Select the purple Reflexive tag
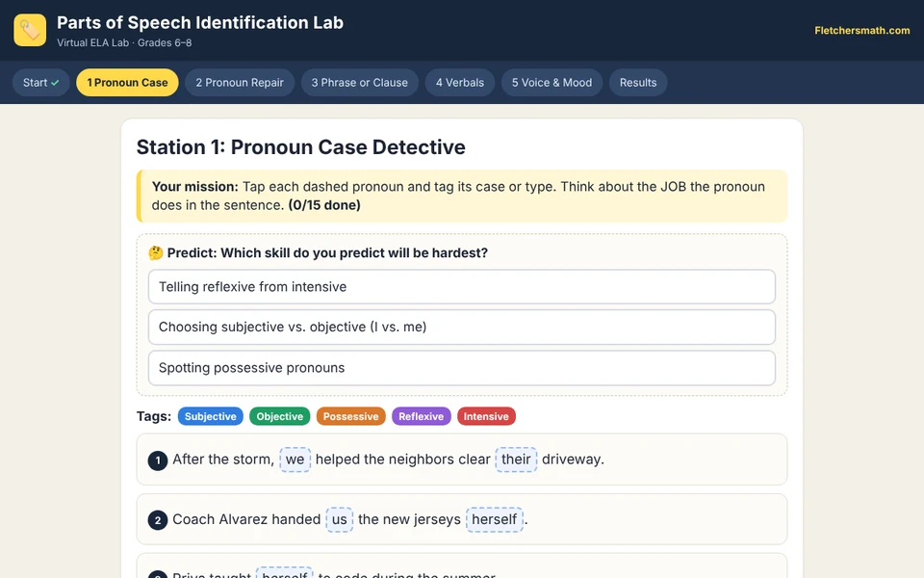This screenshot has height=578, width=924. point(421,416)
